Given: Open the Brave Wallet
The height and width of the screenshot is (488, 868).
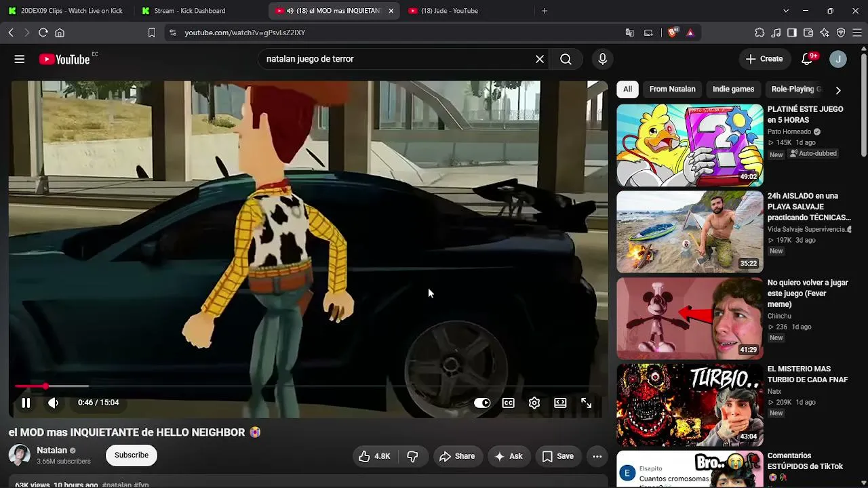Looking at the screenshot, I should click(x=808, y=33).
